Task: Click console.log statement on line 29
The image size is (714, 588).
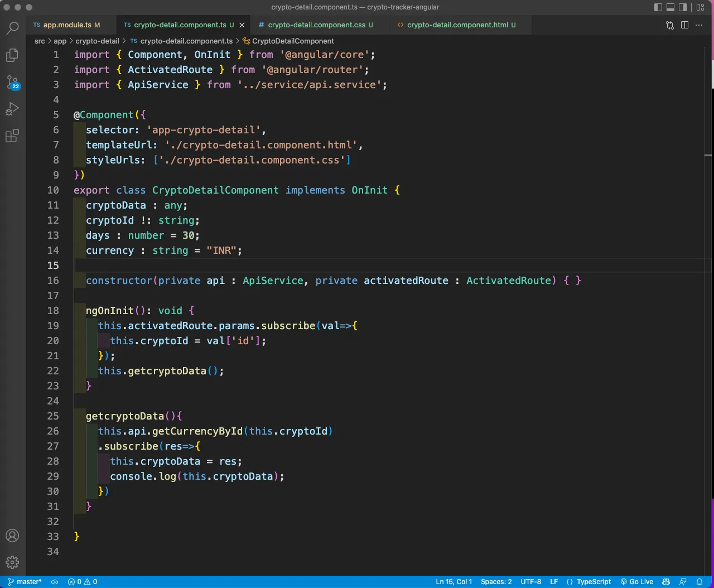Action: (197, 476)
